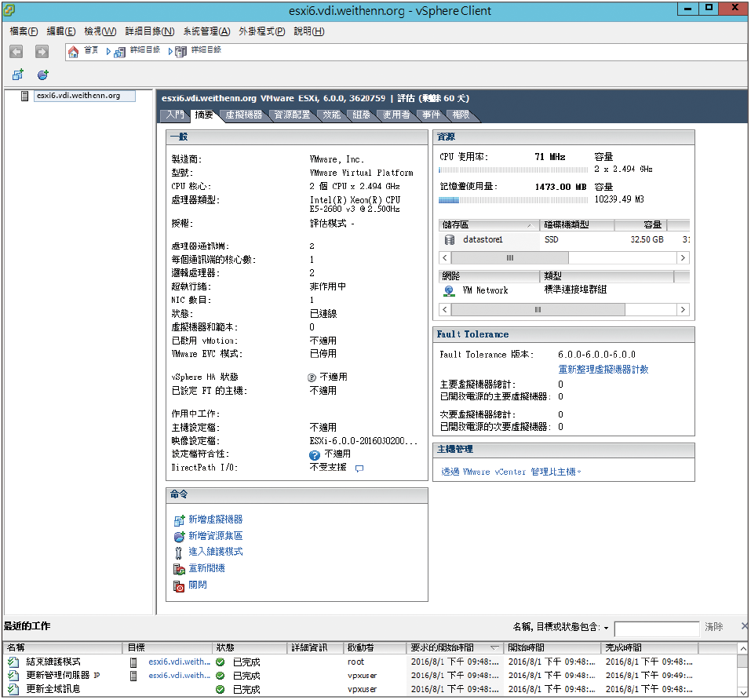
Task: Click datastore list scroll right arrow
Action: 684,258
